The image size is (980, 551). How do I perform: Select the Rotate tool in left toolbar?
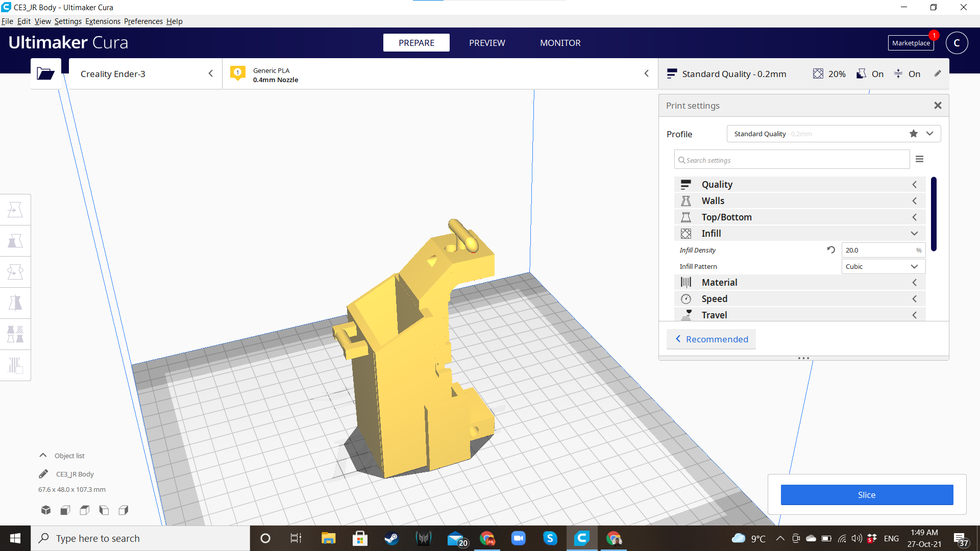click(15, 272)
